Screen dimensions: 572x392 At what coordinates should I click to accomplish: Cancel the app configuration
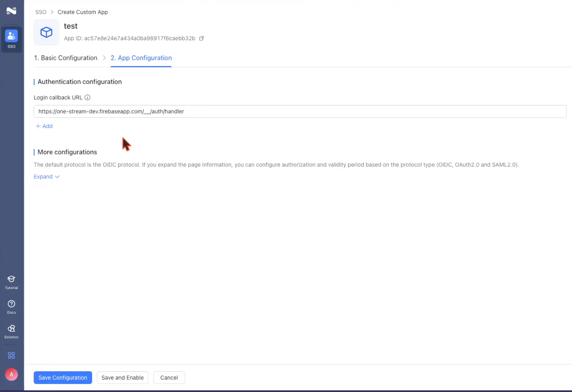(169, 377)
